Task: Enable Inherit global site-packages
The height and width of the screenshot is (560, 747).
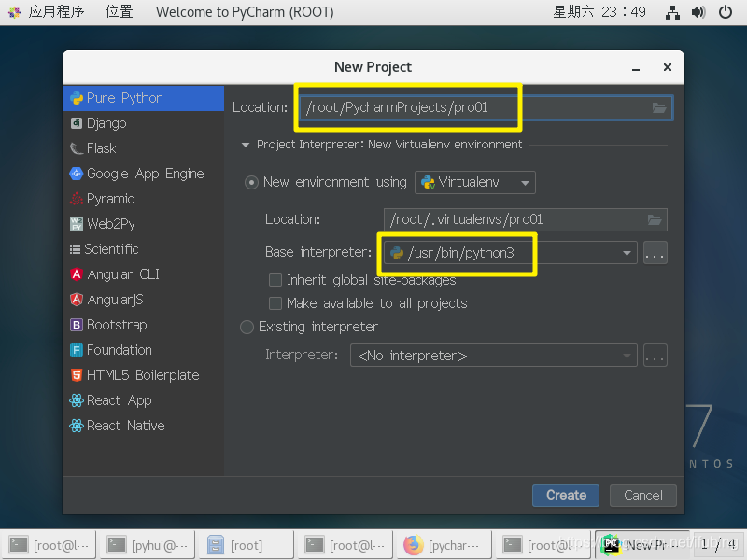Action: [x=275, y=280]
